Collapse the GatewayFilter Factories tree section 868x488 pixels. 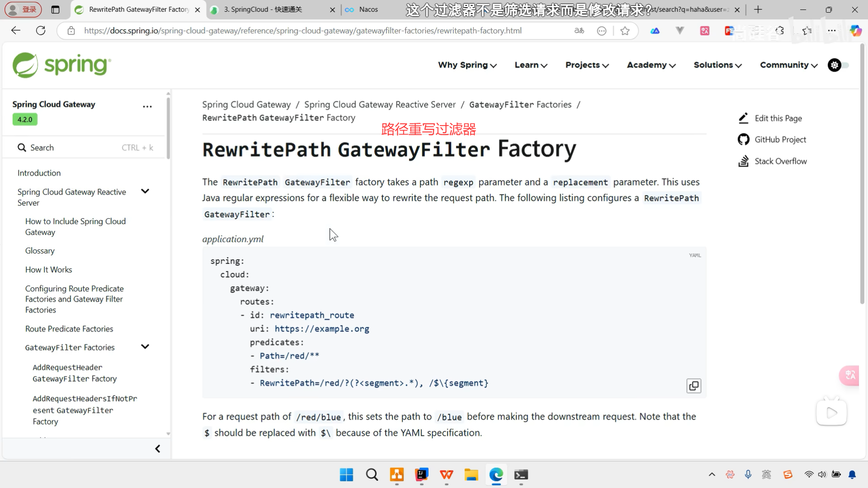coord(145,347)
